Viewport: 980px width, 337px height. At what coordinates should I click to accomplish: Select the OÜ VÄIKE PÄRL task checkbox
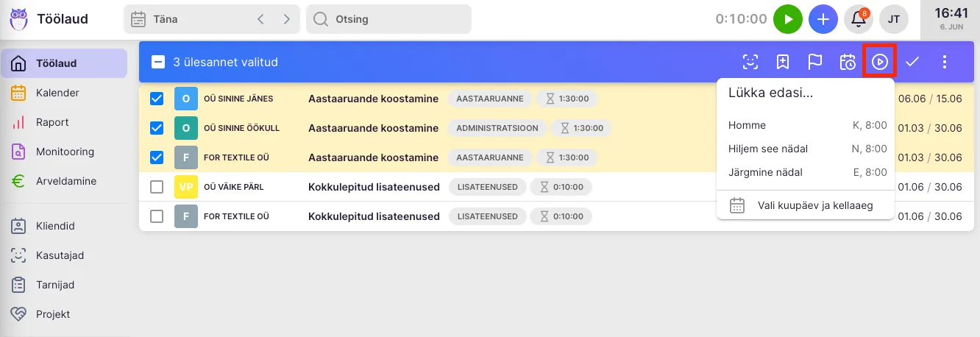point(157,187)
